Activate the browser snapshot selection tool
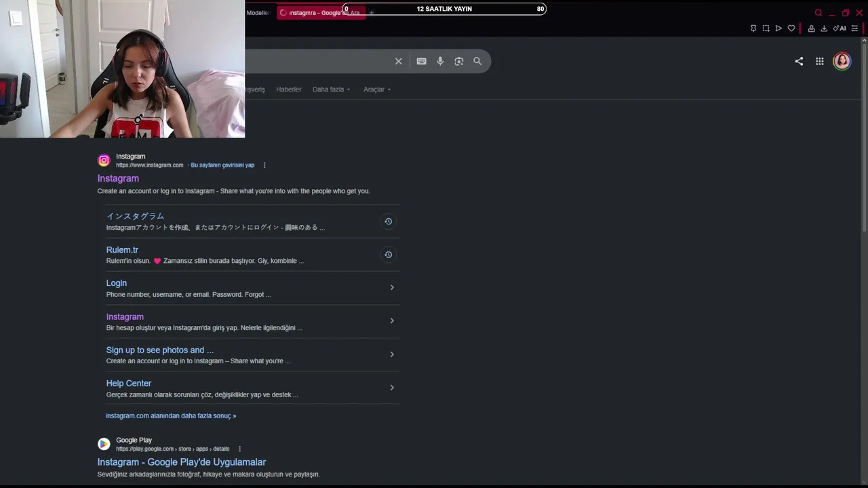 [766, 28]
